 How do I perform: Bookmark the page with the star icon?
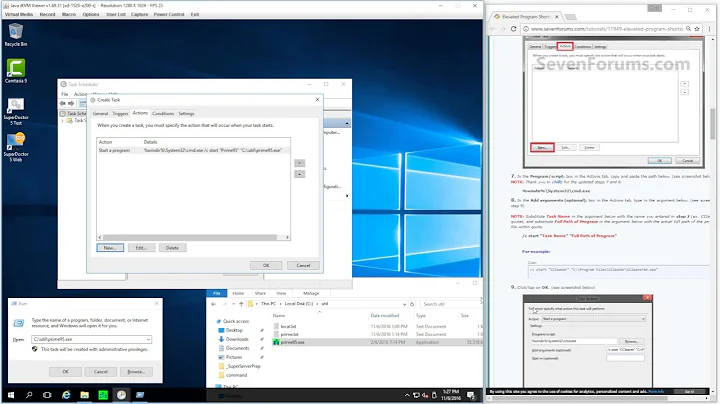697,28
